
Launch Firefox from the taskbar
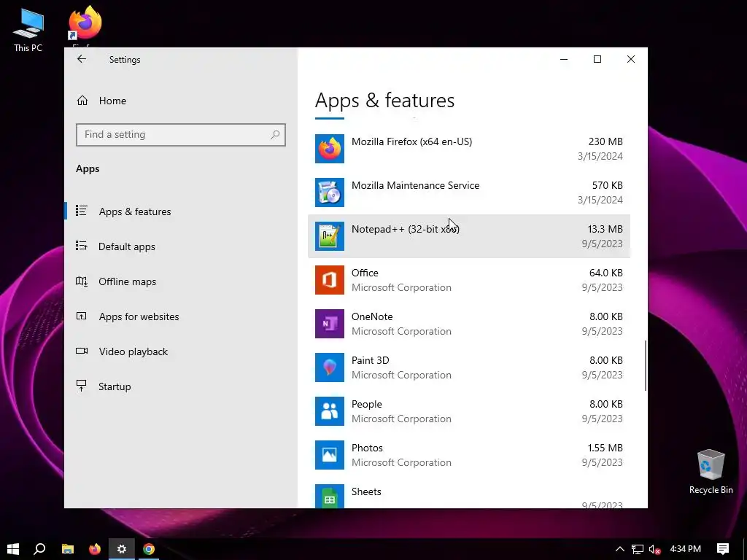(95, 549)
